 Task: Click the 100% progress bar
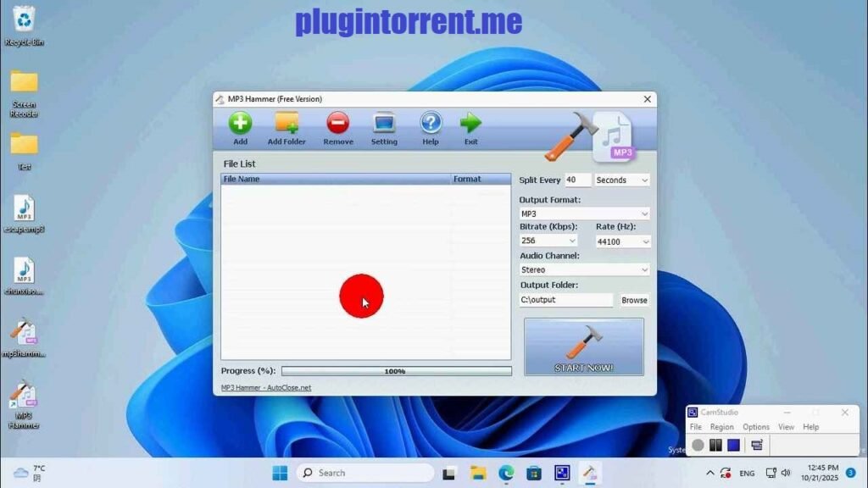coord(397,371)
